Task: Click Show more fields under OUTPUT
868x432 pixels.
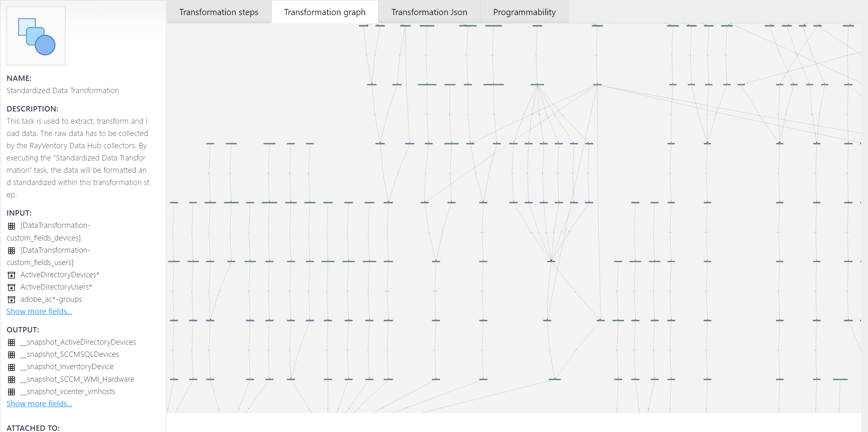Action: [x=39, y=403]
